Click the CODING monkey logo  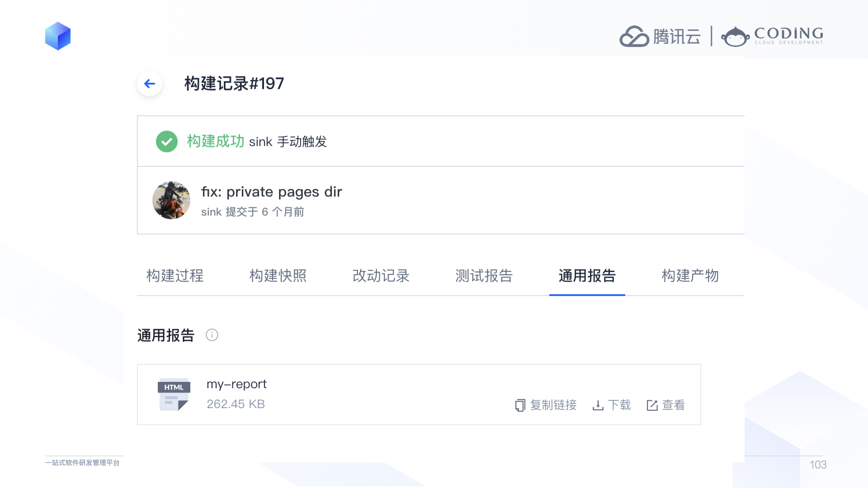point(735,37)
